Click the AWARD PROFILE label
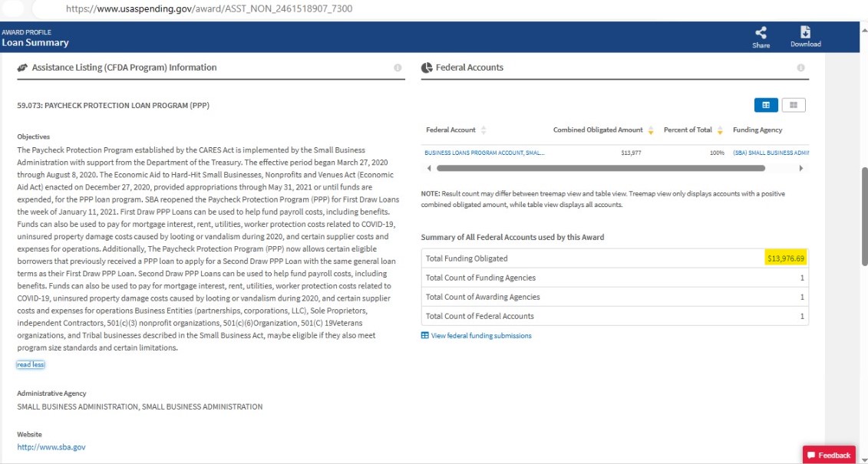Screen dimensions: 868x464 point(27,32)
